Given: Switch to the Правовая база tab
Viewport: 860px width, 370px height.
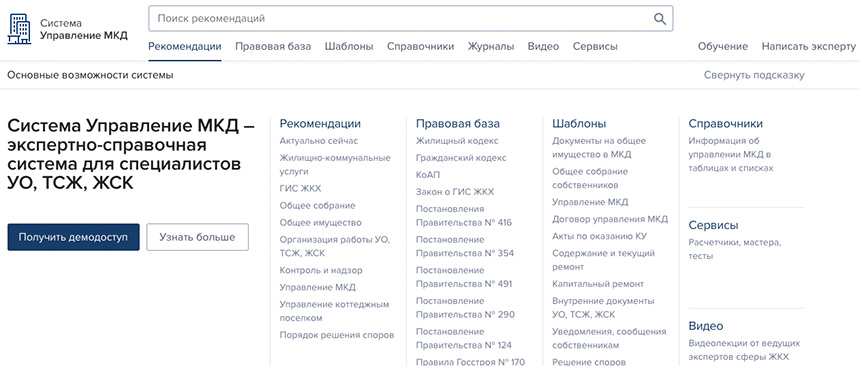Looking at the screenshot, I should point(273,47).
